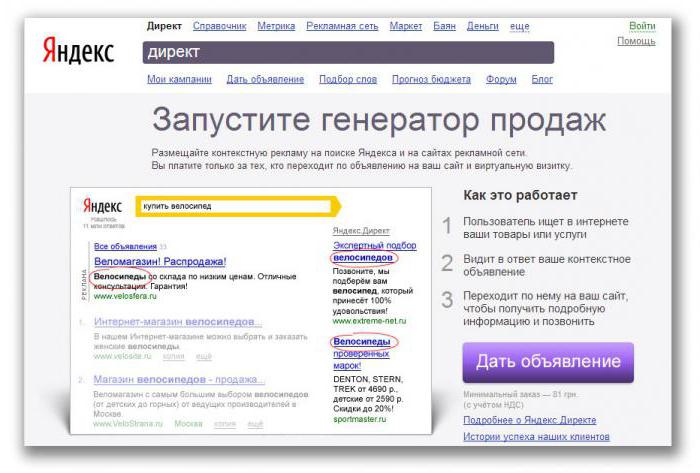Click the www.extreme-net.ru ad URL
700x473 pixels.
tap(369, 320)
